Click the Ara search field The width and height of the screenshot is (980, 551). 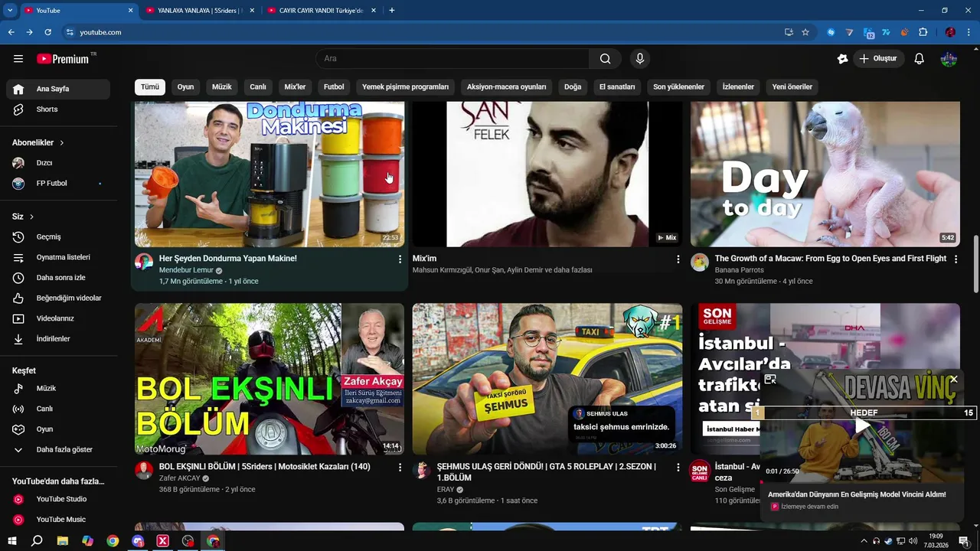452,59
